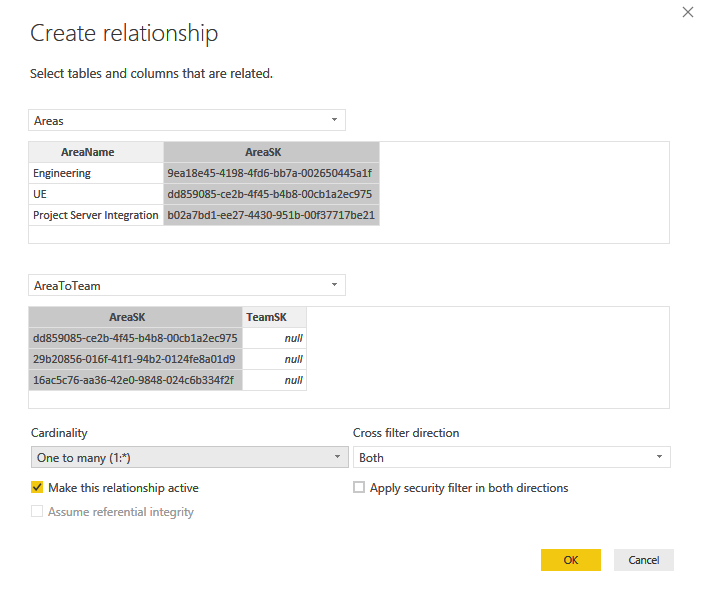
Task: Click the 16ac5c76-aa36-42e0 AreaSK cell
Action: [136, 380]
